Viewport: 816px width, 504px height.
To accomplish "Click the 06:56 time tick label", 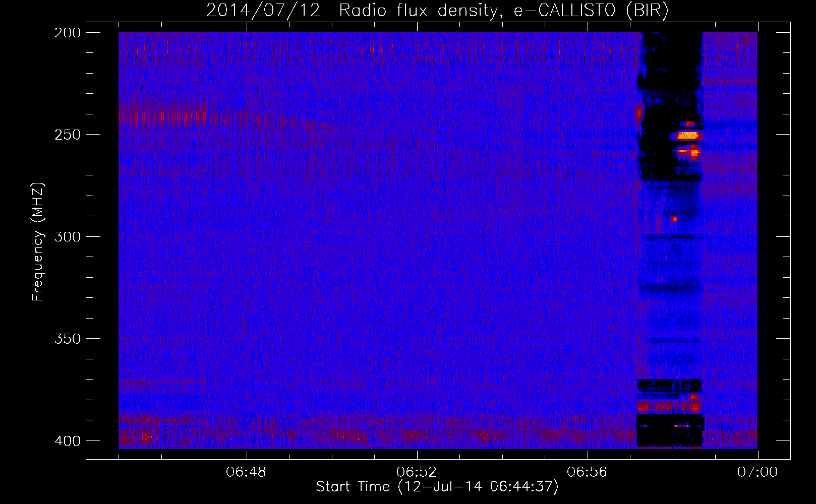I will pyautogui.click(x=587, y=472).
